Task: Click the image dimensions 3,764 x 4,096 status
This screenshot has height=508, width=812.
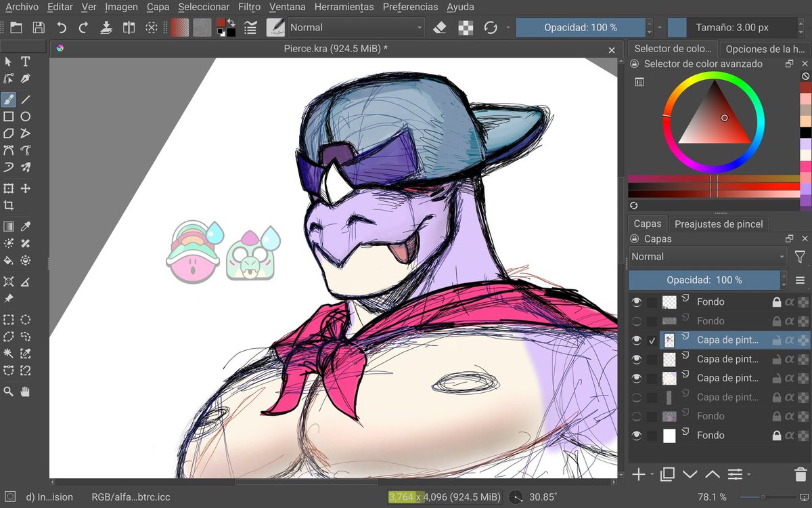Action: click(x=445, y=497)
